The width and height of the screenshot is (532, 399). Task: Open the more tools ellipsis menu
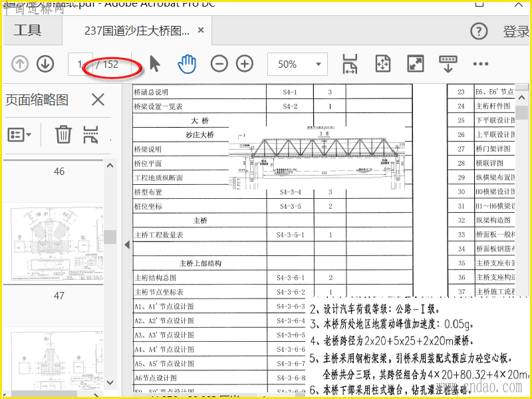click(x=480, y=64)
